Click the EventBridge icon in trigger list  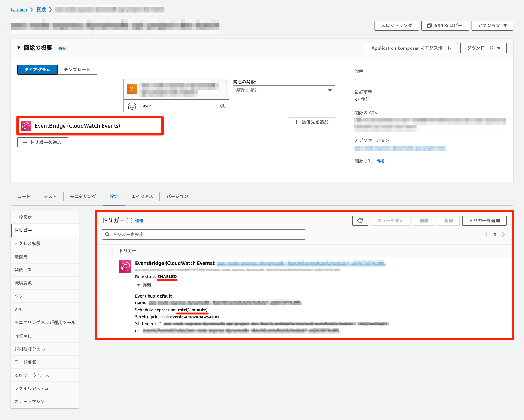125,266
